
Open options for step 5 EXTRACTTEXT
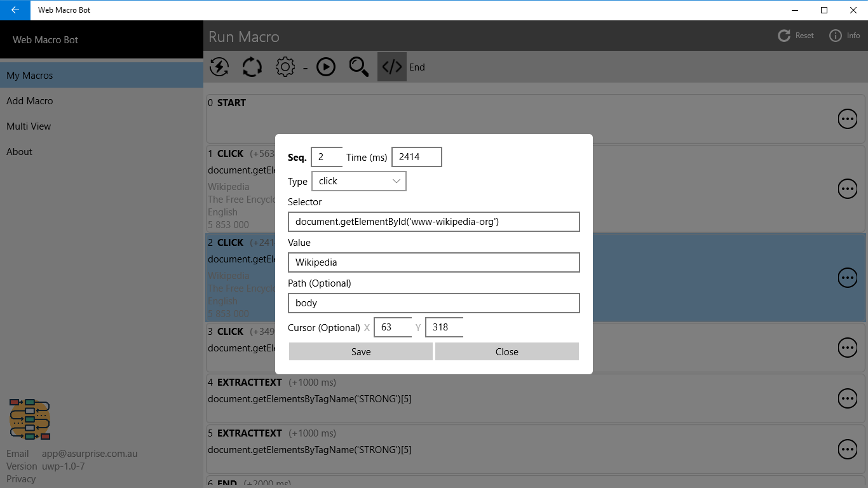[848, 449]
